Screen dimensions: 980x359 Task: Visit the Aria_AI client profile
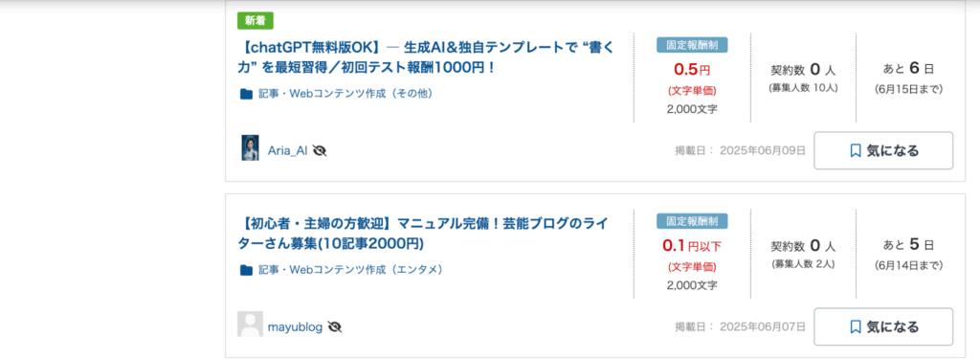287,150
